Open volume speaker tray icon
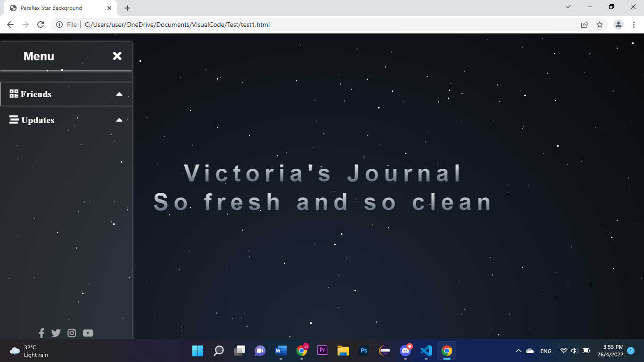The width and height of the screenshot is (644, 362). (574, 351)
